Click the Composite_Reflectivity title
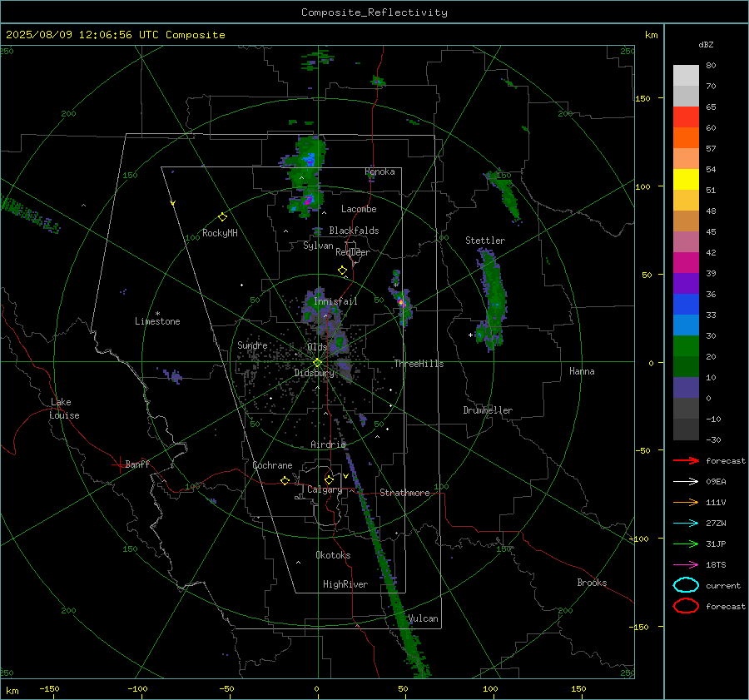749x700 pixels. [374, 12]
